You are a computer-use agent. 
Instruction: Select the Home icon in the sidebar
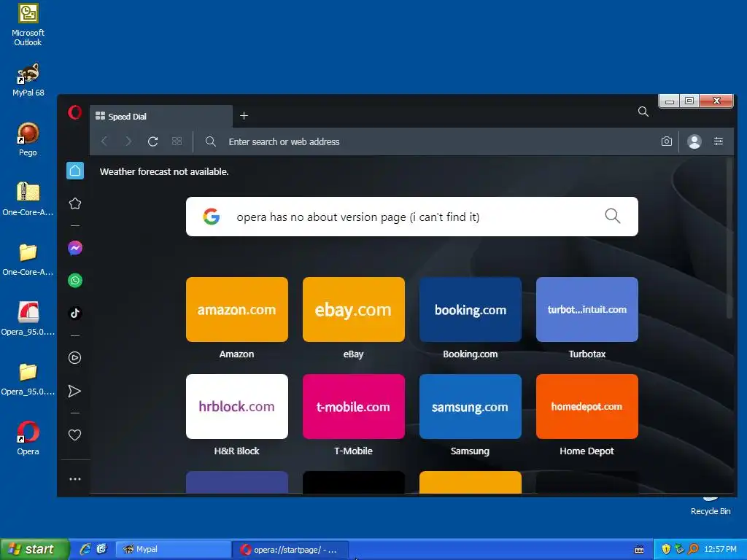[x=75, y=171]
